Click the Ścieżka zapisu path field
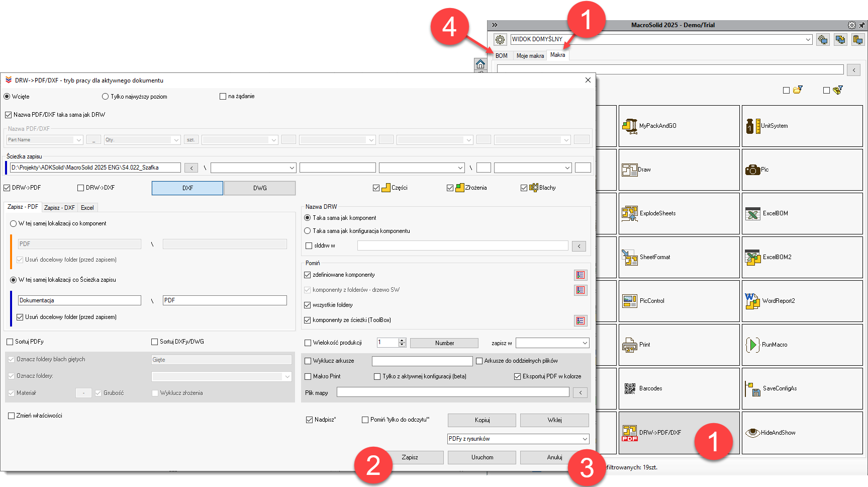 point(95,168)
